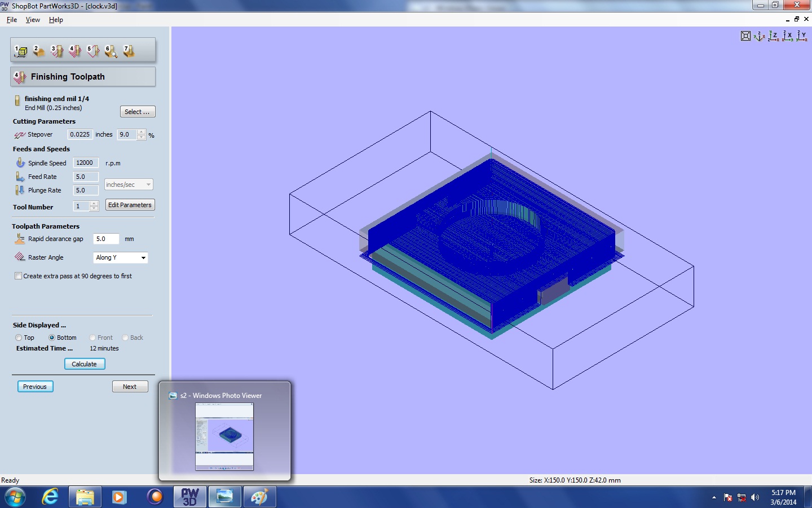Click the Photo Viewer taskbar button
This screenshot has height=508, width=812.
225,497
